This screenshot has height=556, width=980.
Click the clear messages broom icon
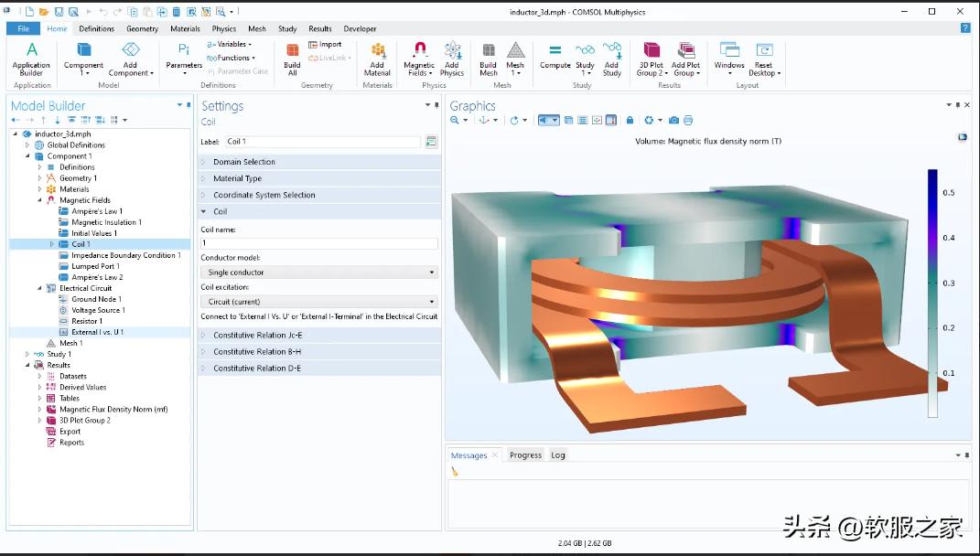[x=455, y=472]
